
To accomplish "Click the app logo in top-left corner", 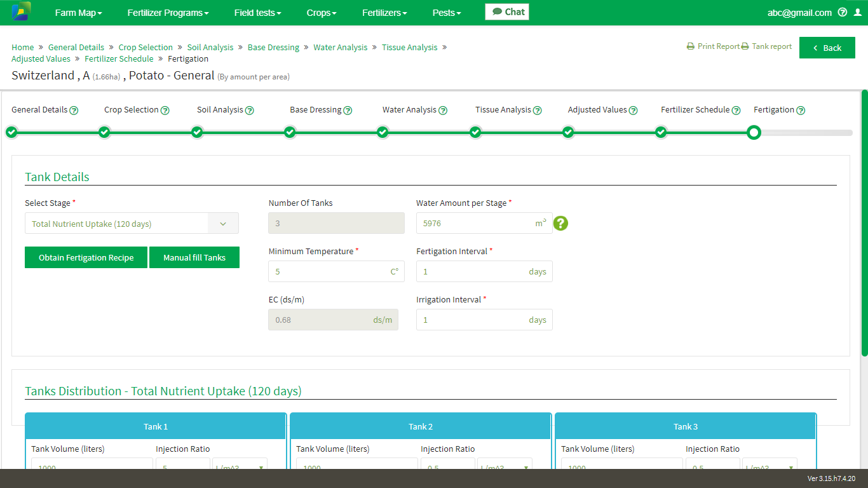I will point(21,11).
